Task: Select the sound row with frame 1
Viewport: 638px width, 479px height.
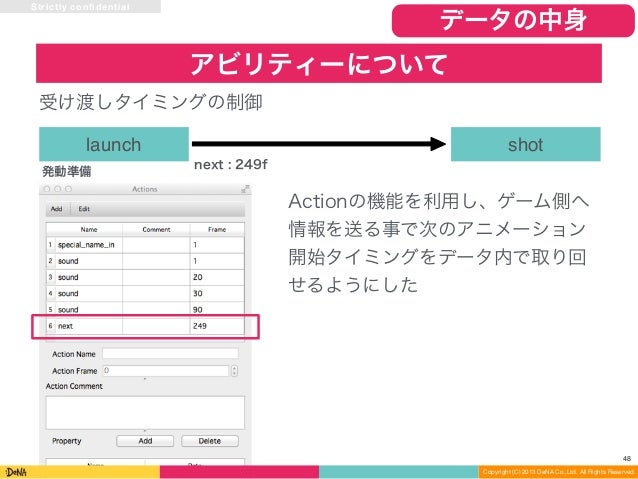Action: click(x=145, y=261)
